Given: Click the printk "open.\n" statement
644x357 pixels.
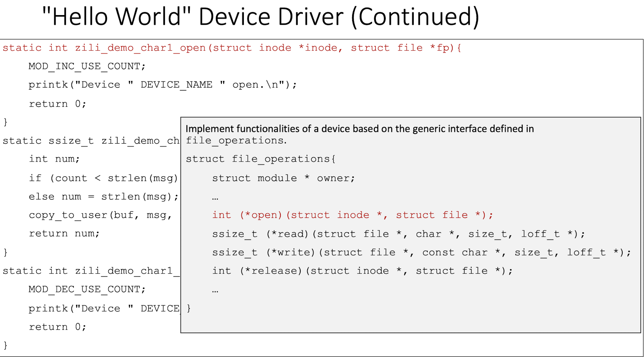Looking at the screenshot, I should [x=162, y=85].
